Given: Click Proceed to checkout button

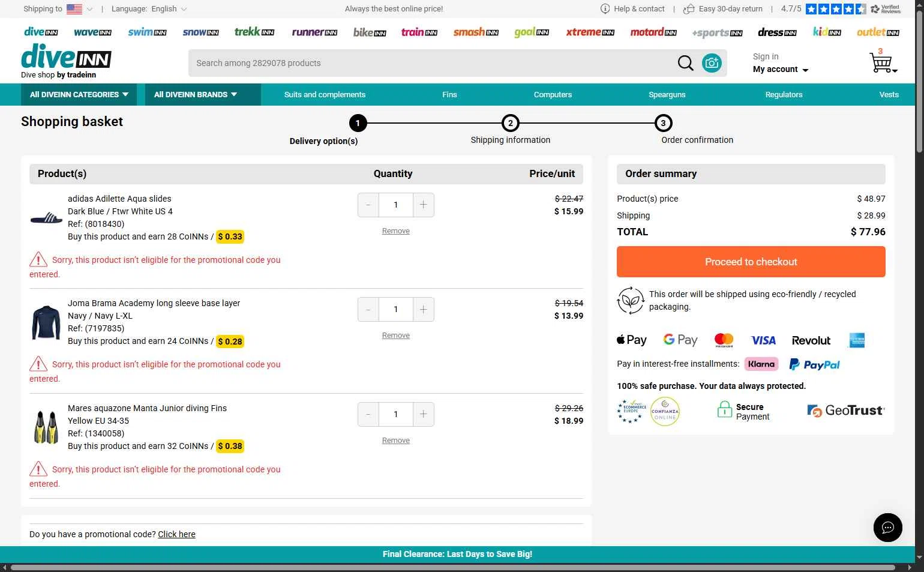Looking at the screenshot, I should 751,262.
